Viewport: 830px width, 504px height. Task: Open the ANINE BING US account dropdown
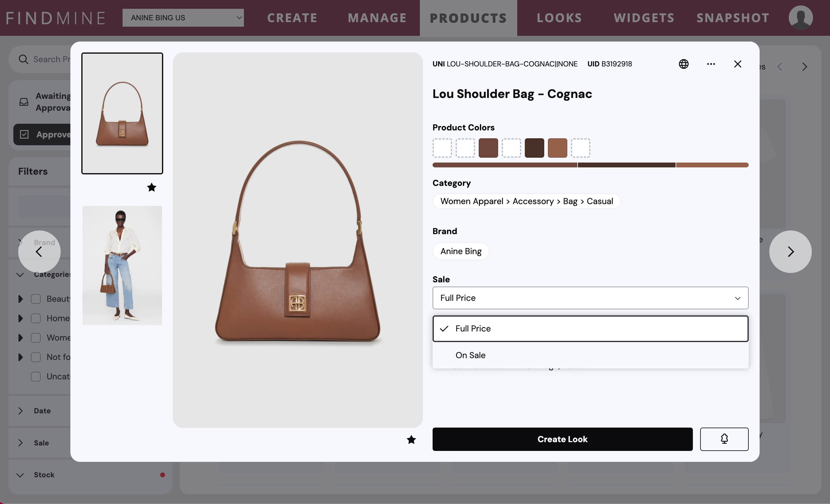tap(183, 18)
